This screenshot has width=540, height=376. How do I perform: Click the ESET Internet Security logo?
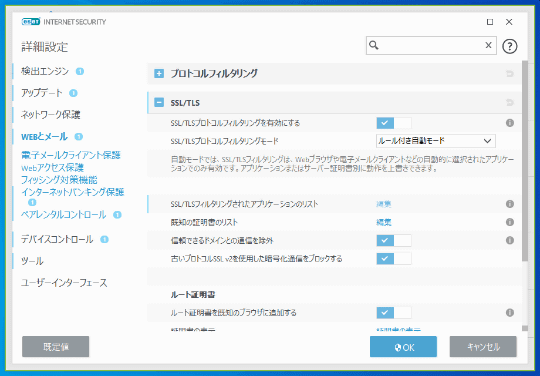tap(64, 22)
